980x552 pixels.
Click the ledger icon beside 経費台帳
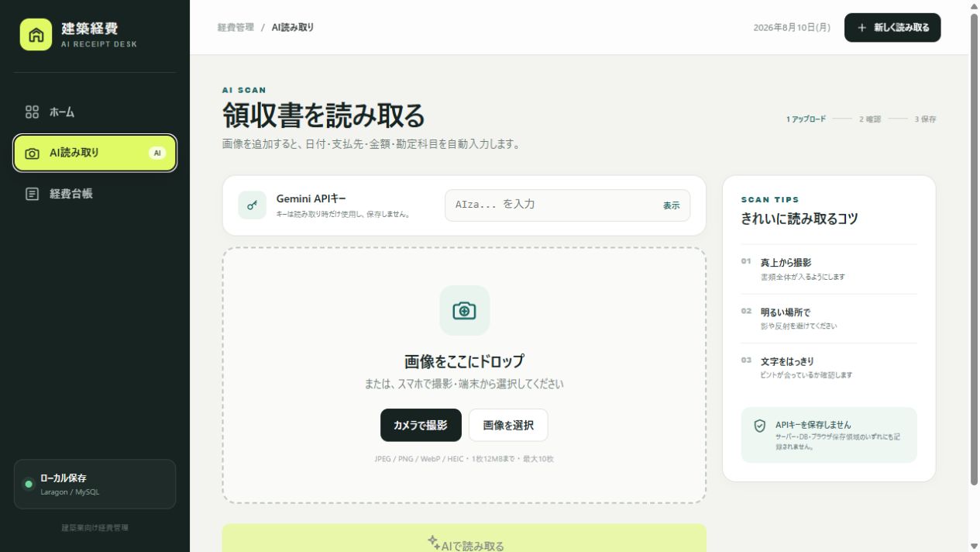click(x=32, y=194)
